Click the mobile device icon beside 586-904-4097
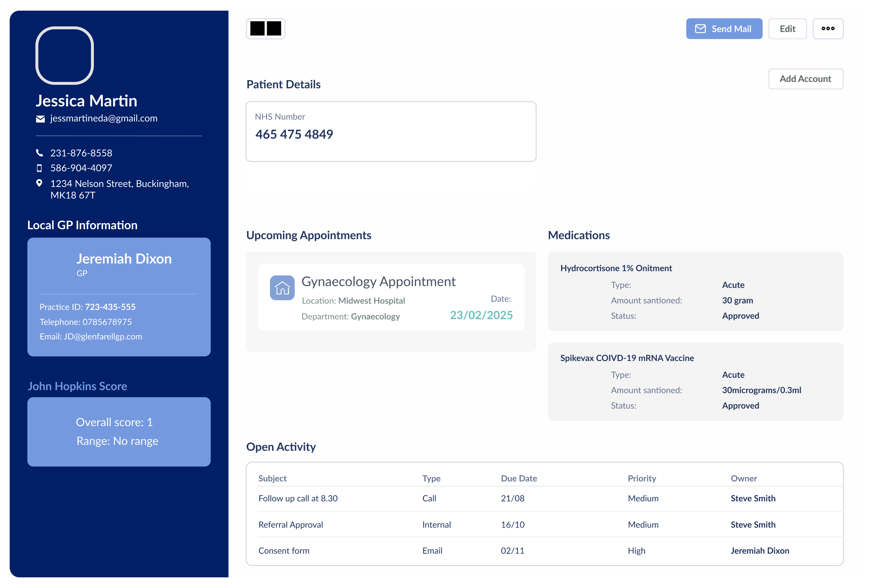871x588 pixels. tap(39, 168)
